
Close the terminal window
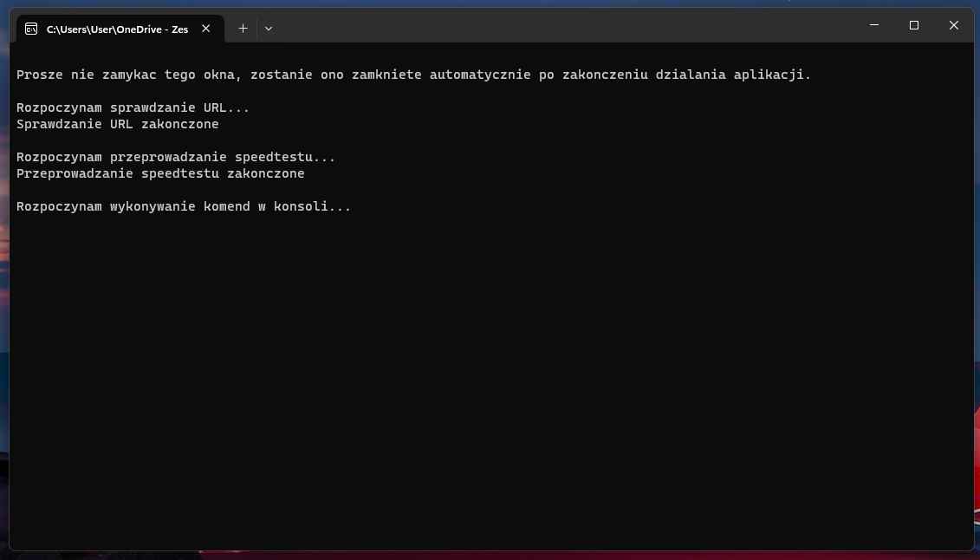[953, 26]
